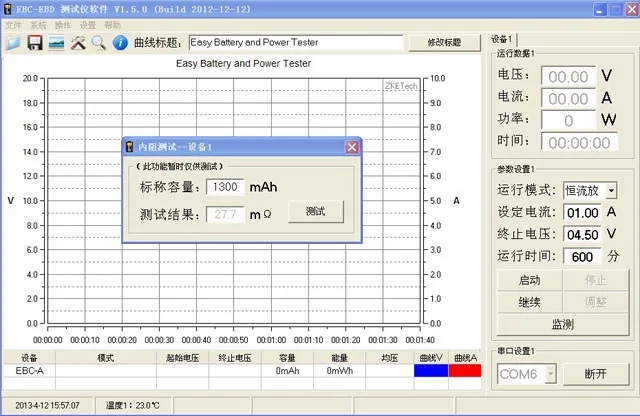Click the 继续 button
The width and height of the screenshot is (640, 416).
[530, 303]
